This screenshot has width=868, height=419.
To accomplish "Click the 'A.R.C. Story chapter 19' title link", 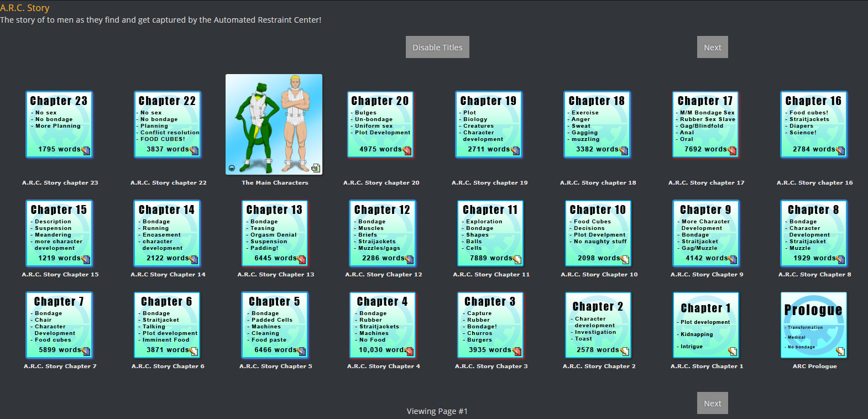I will [490, 182].
